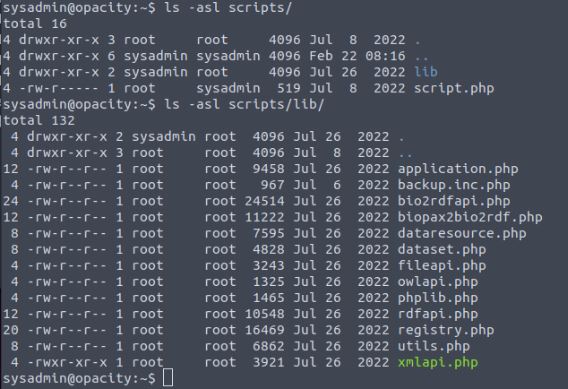This screenshot has height=389, width=568.
Task: Click the application.php filename
Action: pos(458,169)
